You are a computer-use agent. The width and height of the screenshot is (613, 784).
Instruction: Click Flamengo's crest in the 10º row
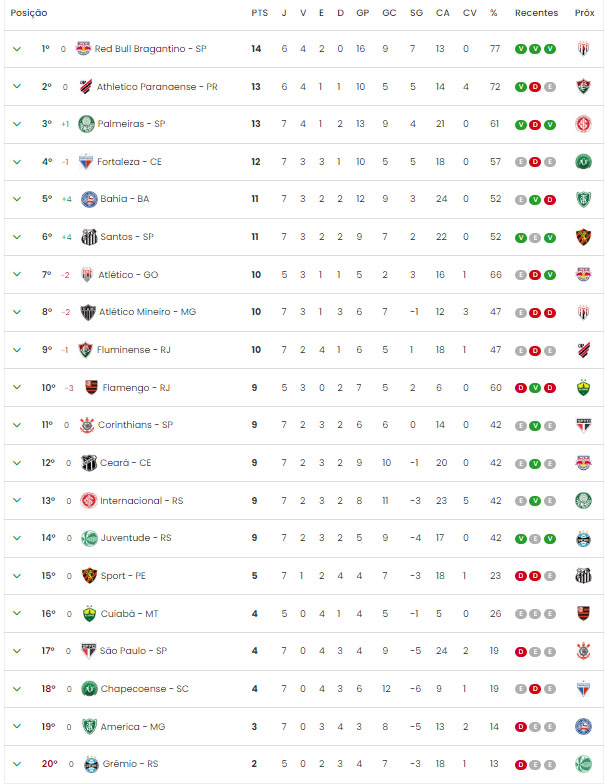pyautogui.click(x=92, y=388)
